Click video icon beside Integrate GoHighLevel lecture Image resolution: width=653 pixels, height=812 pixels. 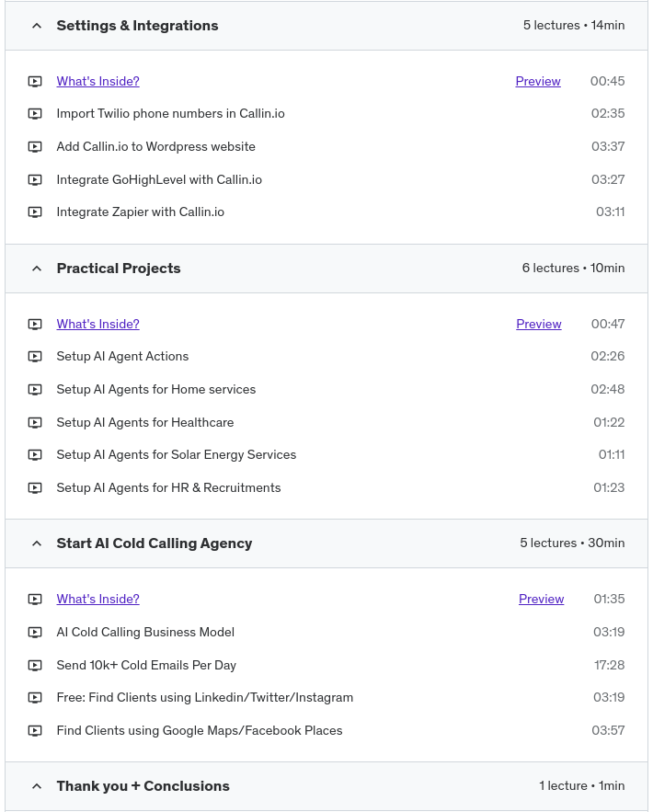pos(35,180)
